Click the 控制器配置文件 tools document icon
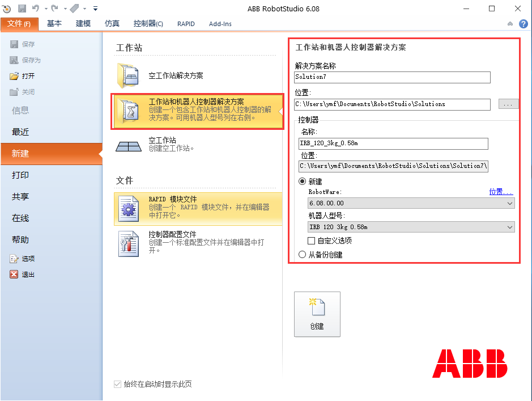The width and height of the screenshot is (532, 401). pos(129,244)
